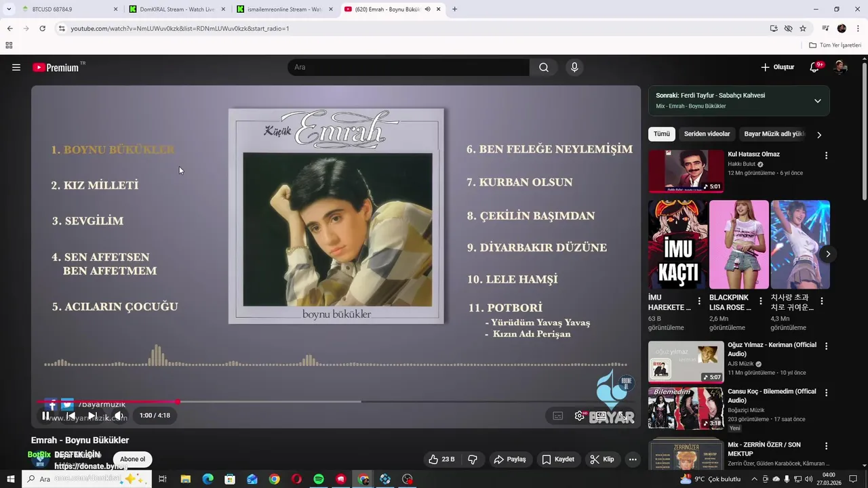Select the Bayar Müzik adlı chip
The image size is (868, 488).
pos(774,134)
